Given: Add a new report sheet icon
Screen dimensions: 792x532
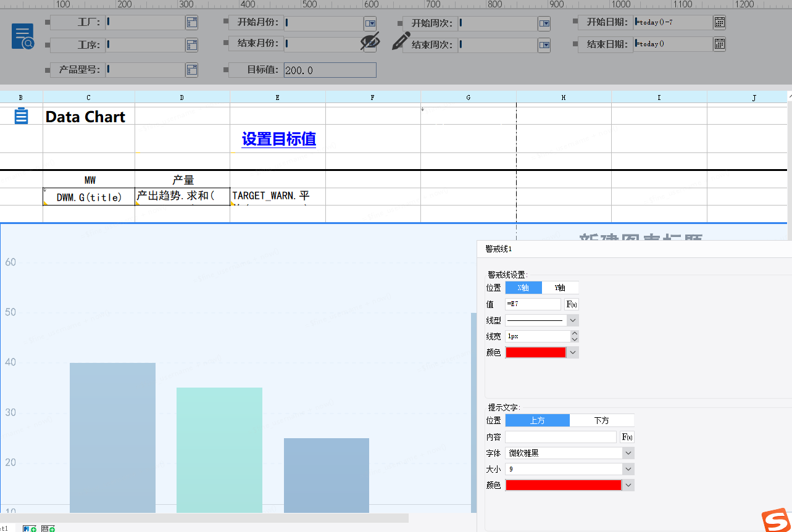Looking at the screenshot, I should [29, 528].
